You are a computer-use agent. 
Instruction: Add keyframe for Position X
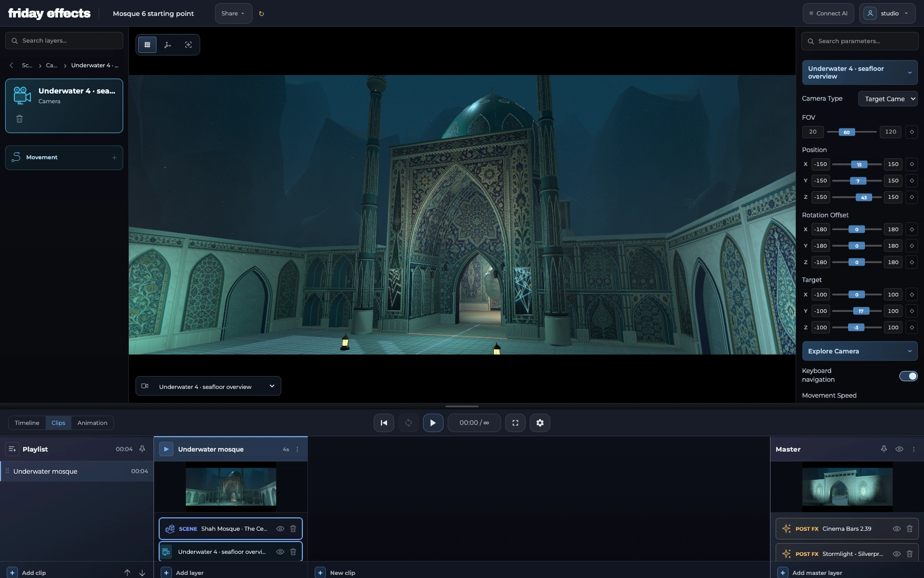click(912, 164)
